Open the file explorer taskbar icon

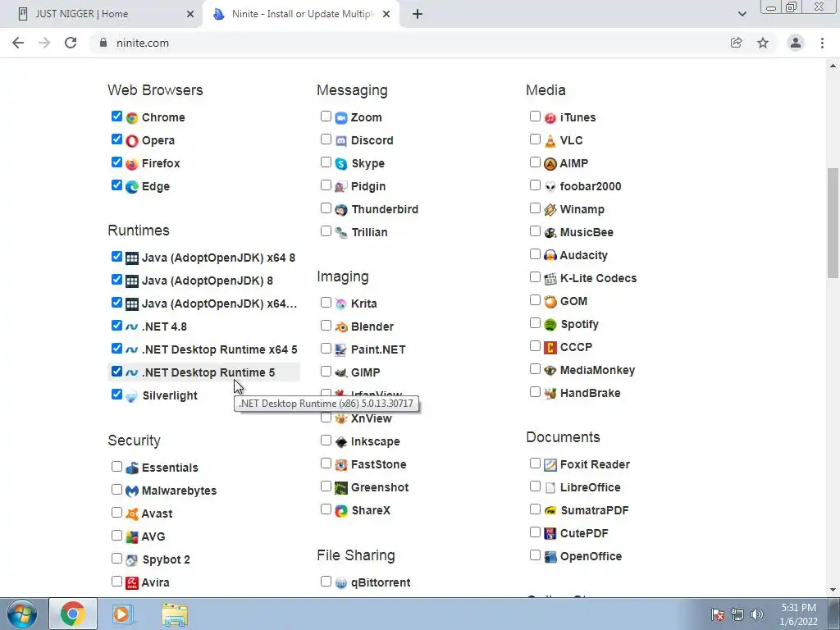click(x=176, y=614)
